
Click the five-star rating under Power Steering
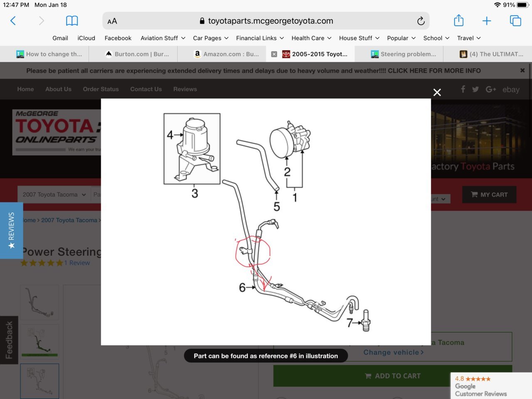(x=42, y=263)
